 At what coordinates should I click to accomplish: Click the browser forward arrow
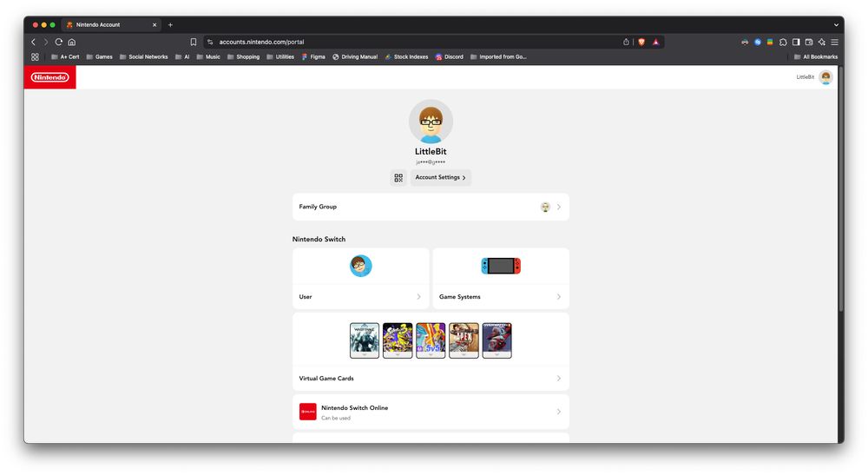[x=46, y=42]
